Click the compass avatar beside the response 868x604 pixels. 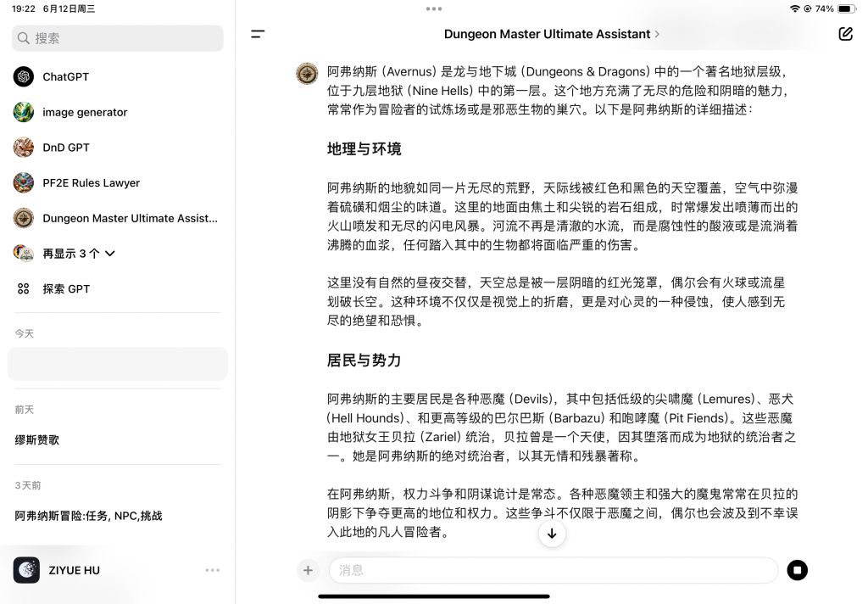coord(307,74)
